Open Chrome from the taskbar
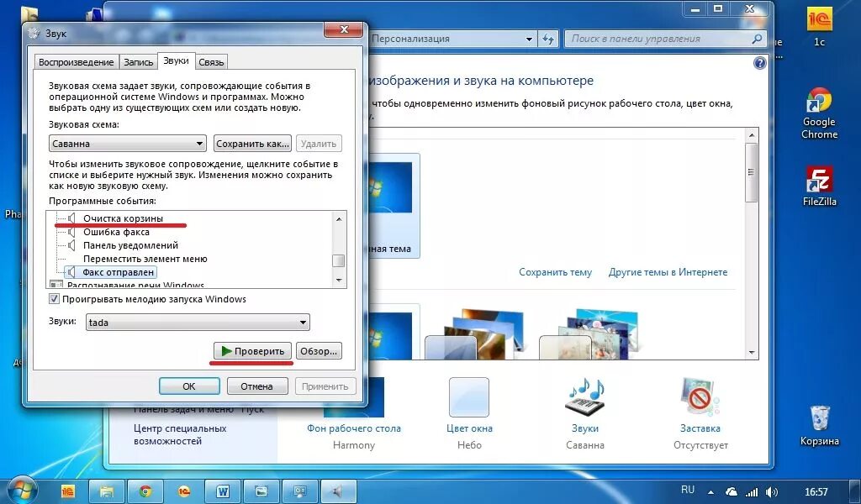The image size is (861, 504). (145, 491)
